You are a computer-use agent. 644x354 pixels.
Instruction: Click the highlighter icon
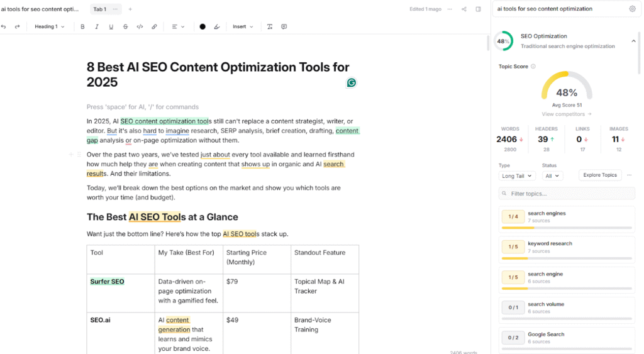coord(217,27)
